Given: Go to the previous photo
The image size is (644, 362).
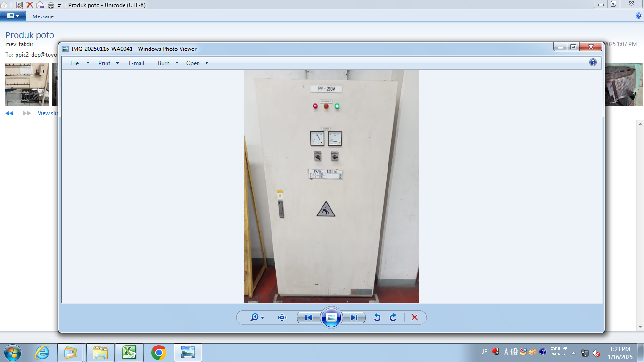Looking at the screenshot, I should (309, 318).
